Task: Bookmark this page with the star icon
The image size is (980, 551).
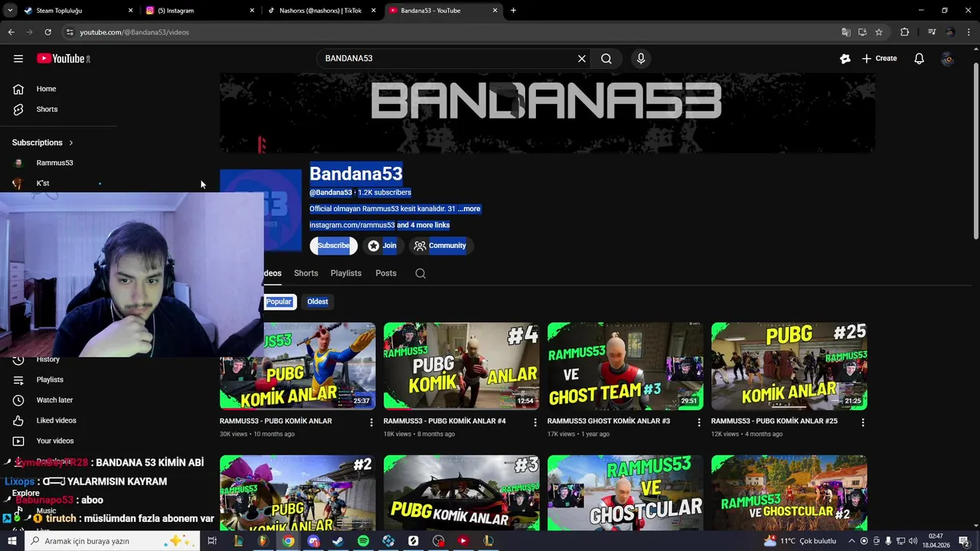Action: (x=879, y=32)
